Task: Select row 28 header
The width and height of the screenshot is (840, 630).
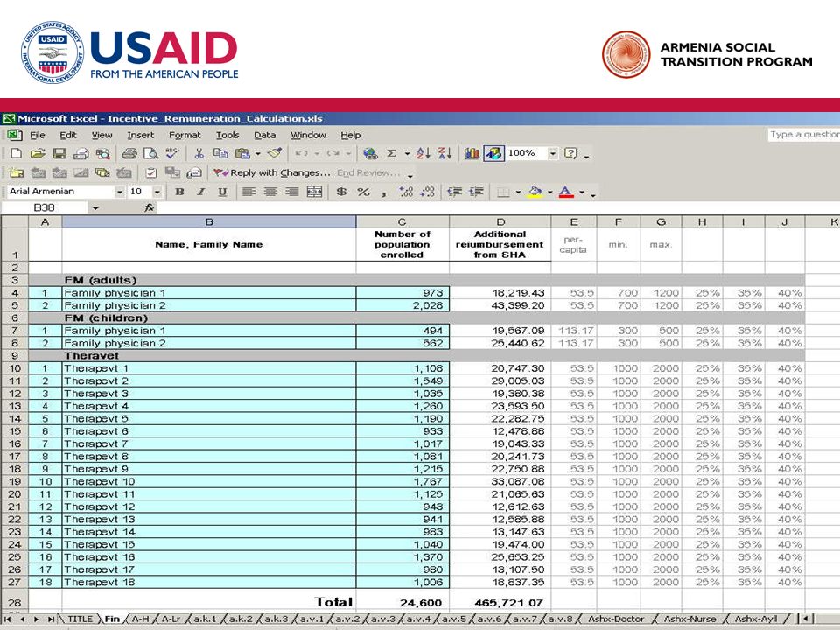Action: (x=15, y=603)
